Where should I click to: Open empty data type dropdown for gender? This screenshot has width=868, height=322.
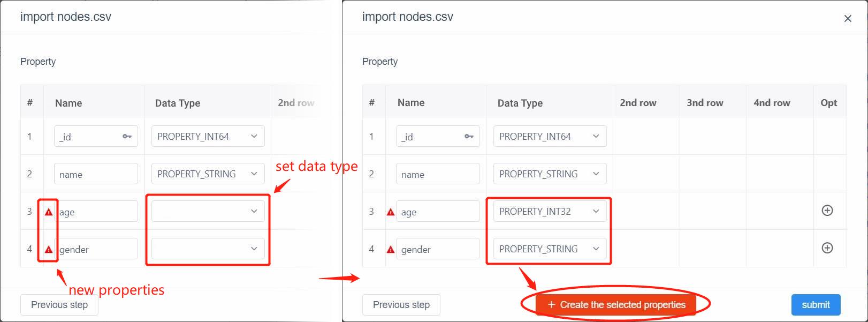tap(208, 249)
